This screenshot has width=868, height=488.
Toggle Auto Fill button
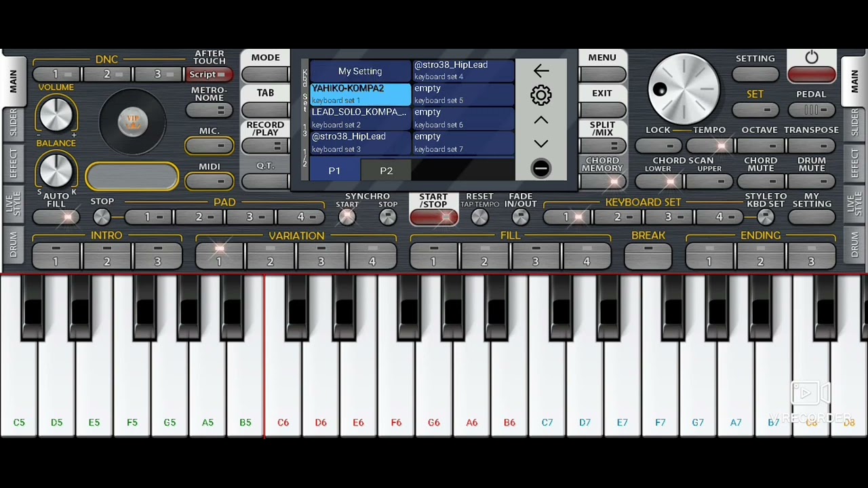(56, 217)
